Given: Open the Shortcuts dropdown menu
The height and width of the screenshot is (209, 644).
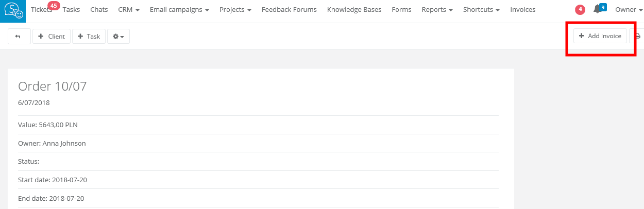Looking at the screenshot, I should coord(481,10).
